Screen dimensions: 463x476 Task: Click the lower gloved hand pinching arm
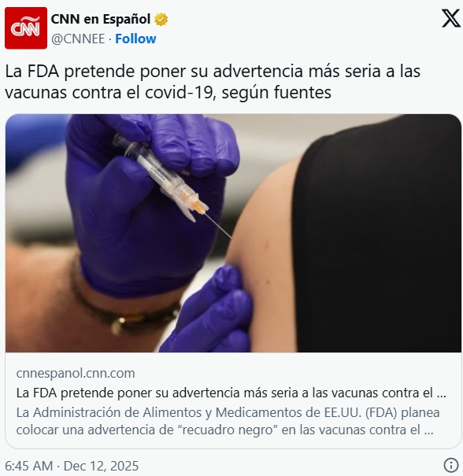[x=209, y=310]
